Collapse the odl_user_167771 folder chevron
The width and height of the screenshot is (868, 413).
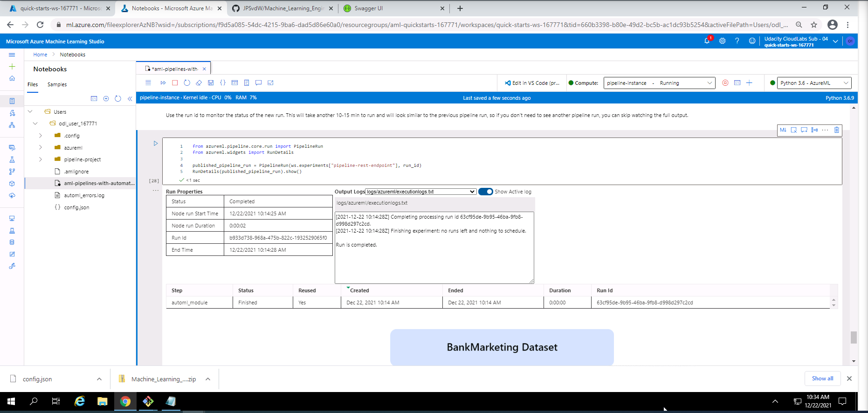coord(35,124)
